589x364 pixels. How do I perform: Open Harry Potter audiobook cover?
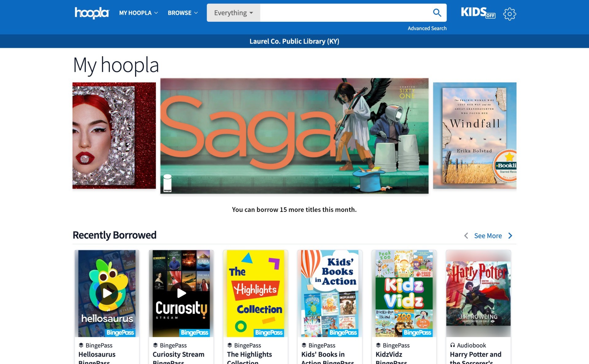478,293
